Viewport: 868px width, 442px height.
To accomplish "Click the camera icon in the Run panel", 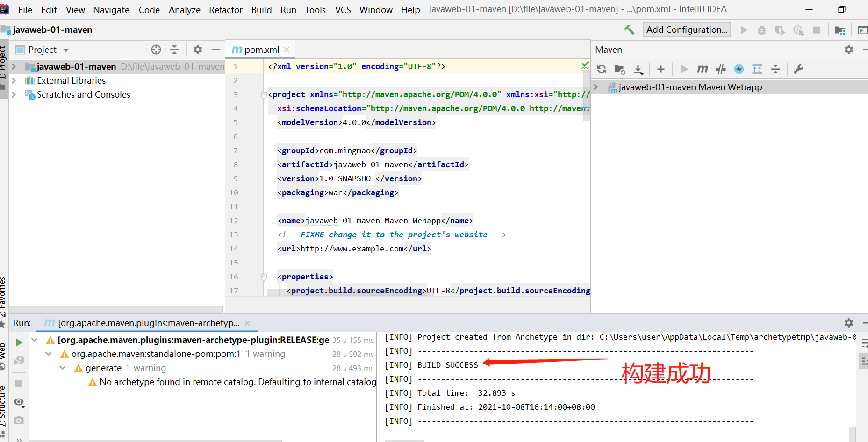I will tap(19, 420).
